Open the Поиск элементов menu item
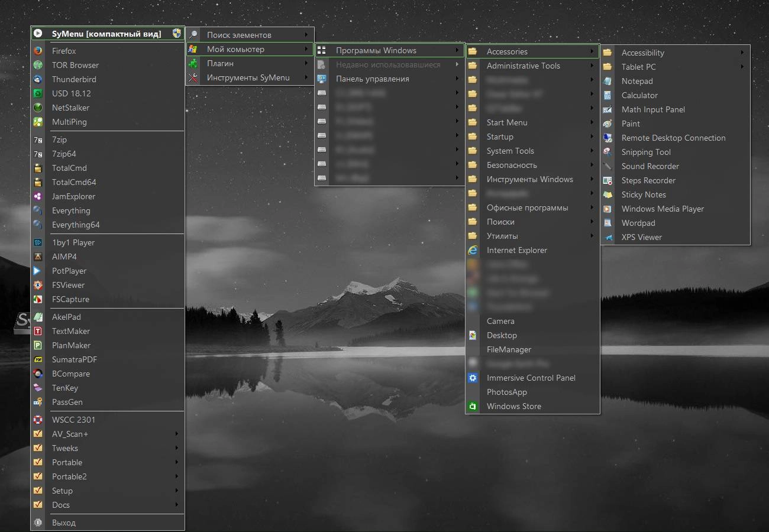Screen dimensions: 769x532 click(x=250, y=35)
